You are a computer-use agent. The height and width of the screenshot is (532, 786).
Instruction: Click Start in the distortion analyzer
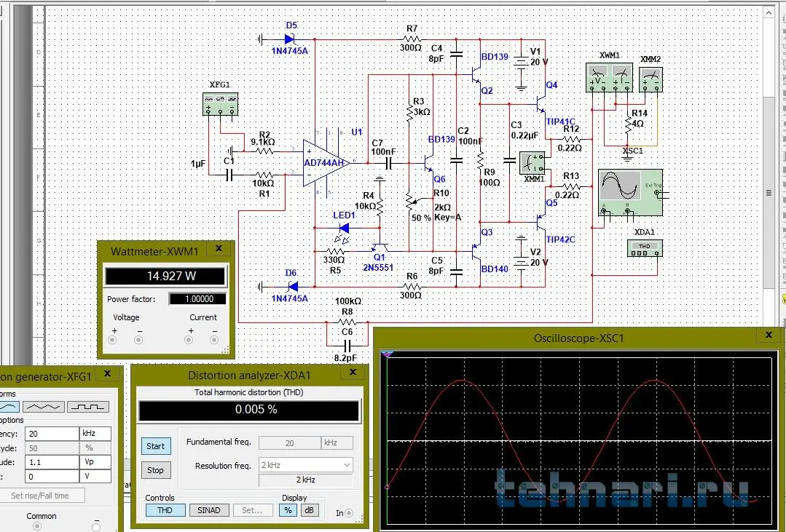(156, 446)
